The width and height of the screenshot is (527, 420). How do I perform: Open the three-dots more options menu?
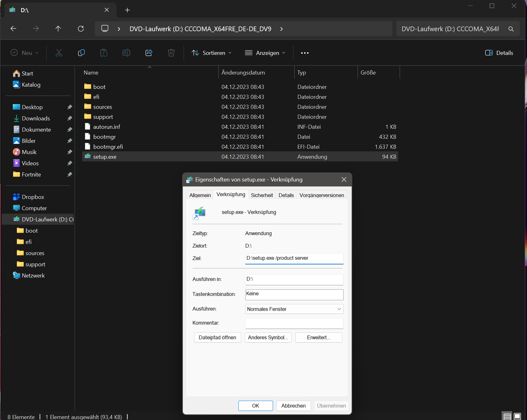(x=305, y=53)
